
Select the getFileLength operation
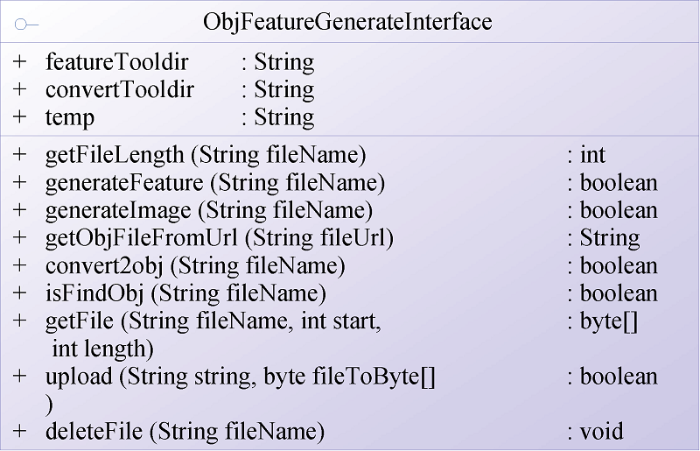pyautogui.click(x=206, y=155)
